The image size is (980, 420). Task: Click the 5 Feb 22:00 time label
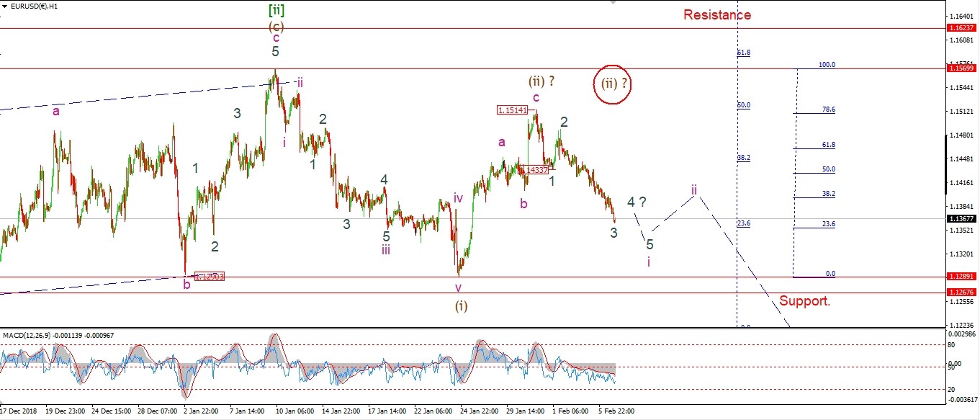tap(617, 411)
